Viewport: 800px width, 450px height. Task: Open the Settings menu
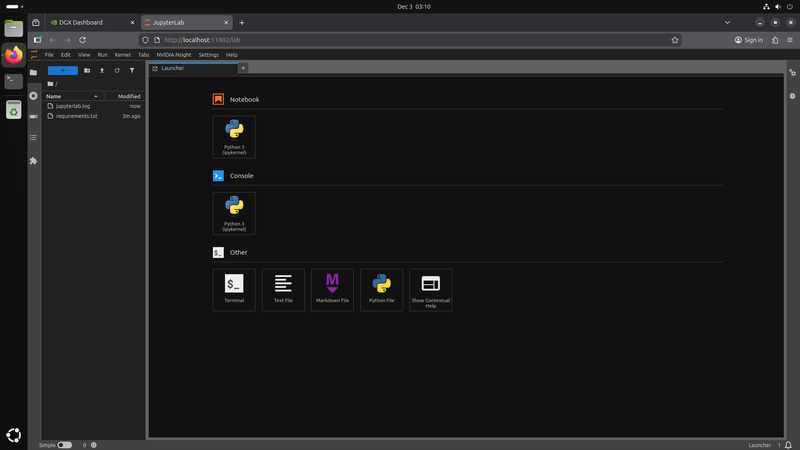(208, 55)
